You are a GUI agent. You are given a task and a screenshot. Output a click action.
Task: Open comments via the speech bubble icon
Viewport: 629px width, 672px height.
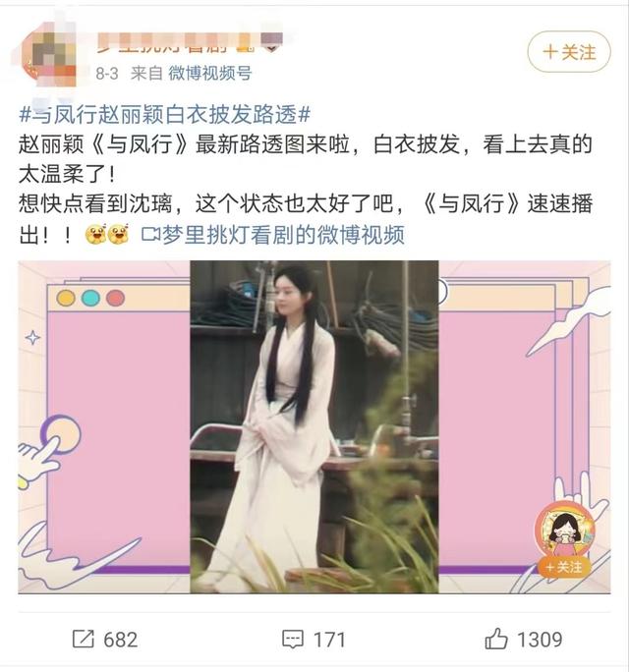tap(293, 640)
